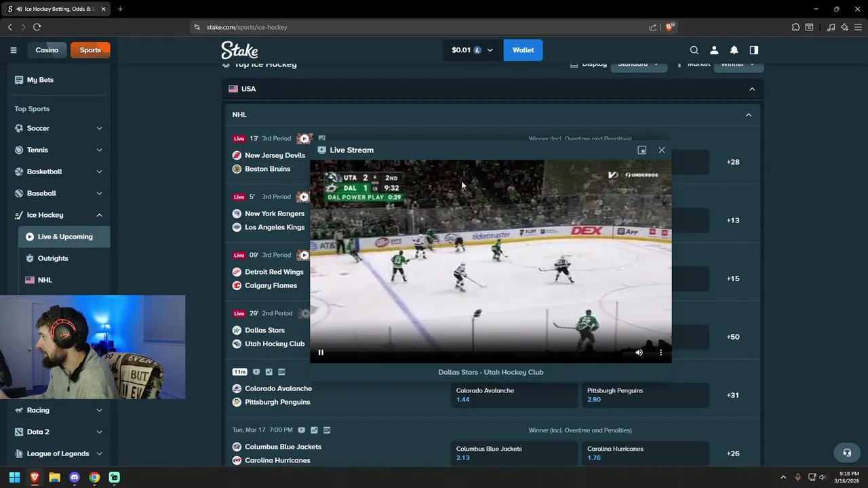Image resolution: width=868 pixels, height=488 pixels.
Task: Collapse the NHL league section
Action: pyautogui.click(x=749, y=115)
